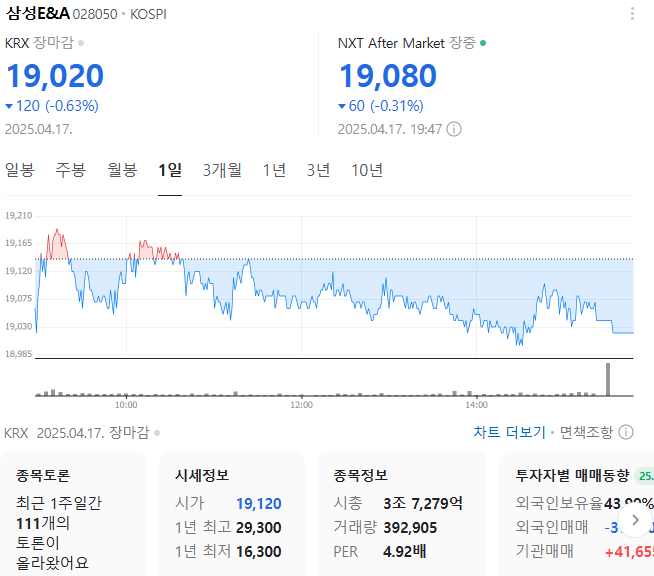Open the 종목정보 card
Screen dimensions: 654x576
402,514
